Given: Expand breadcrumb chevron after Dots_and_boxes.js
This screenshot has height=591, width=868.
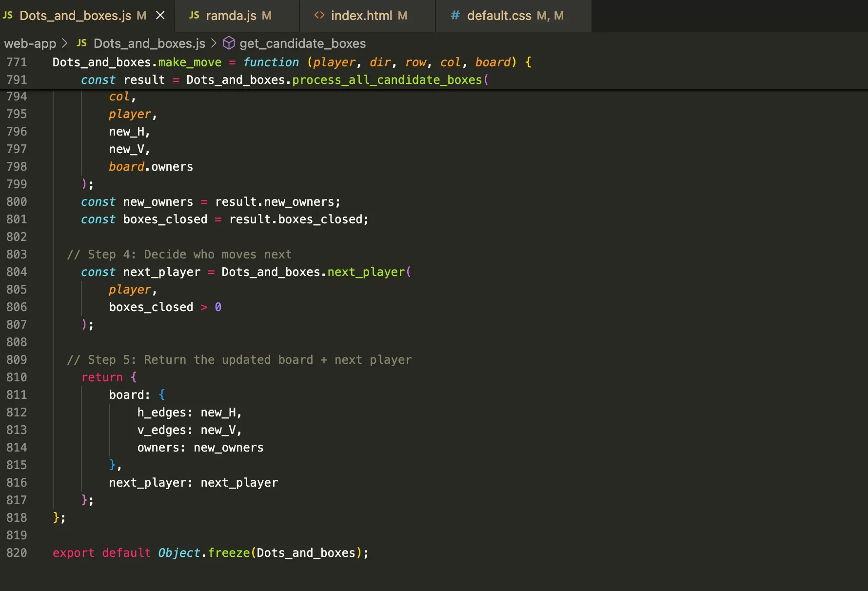Looking at the screenshot, I should point(214,43).
